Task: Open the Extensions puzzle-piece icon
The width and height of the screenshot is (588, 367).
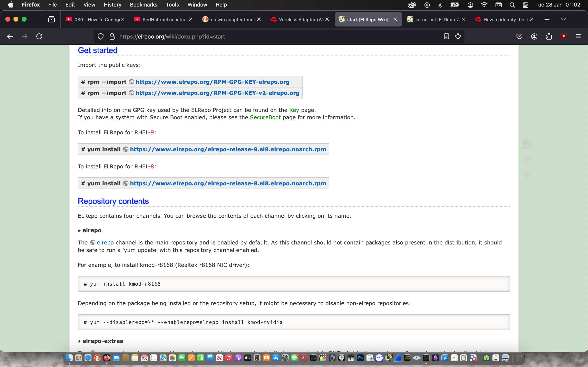Action: [x=549, y=36]
